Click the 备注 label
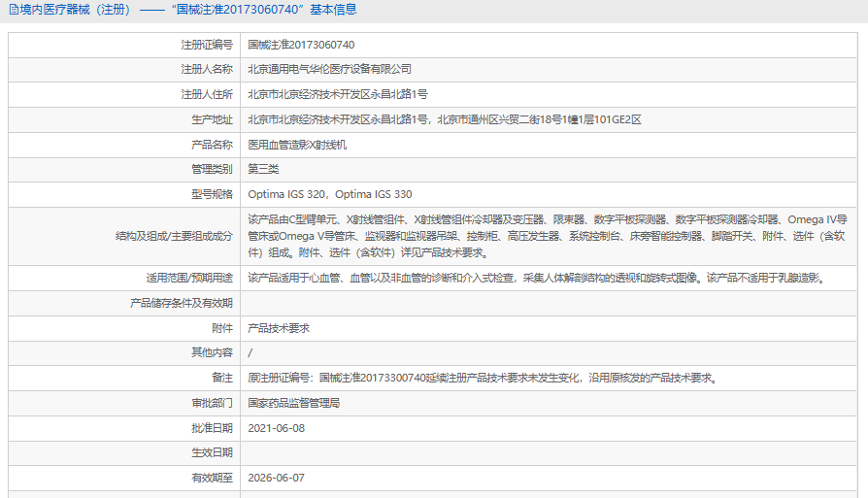The image size is (868, 498). [x=222, y=378]
